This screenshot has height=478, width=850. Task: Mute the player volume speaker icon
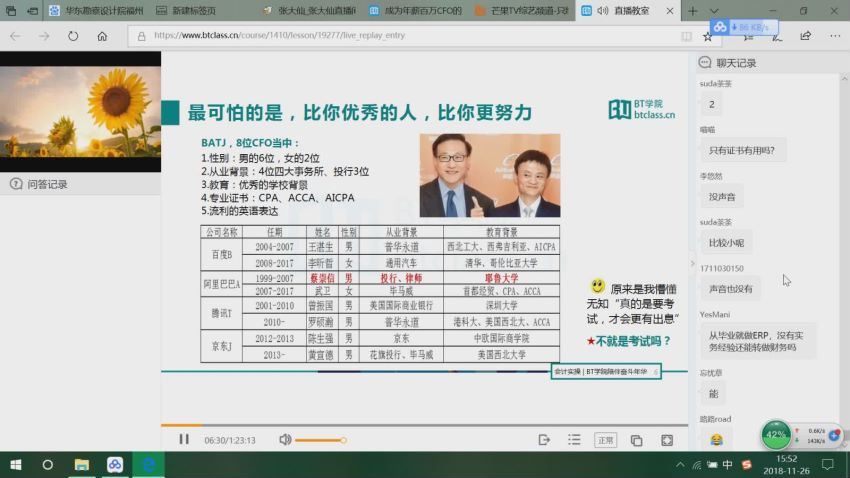pos(285,440)
